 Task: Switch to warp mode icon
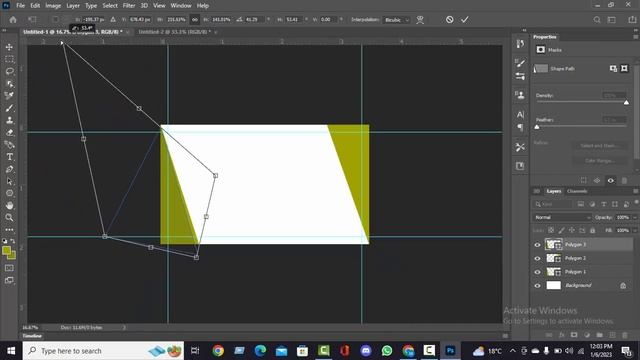[x=420, y=20]
